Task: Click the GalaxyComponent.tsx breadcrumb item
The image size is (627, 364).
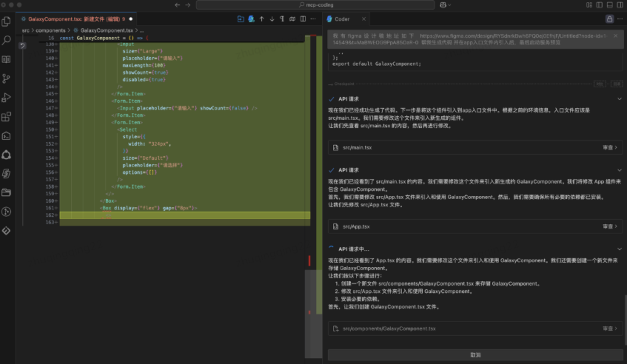Action: point(107,30)
